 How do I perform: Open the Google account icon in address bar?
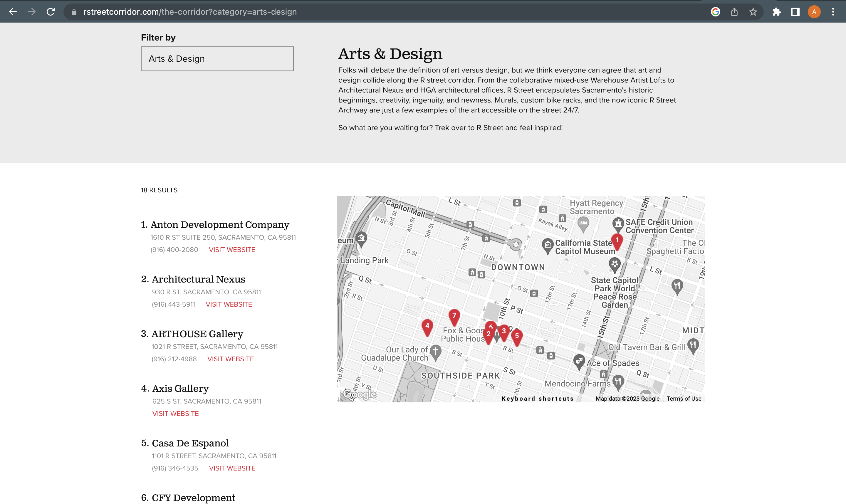point(716,12)
